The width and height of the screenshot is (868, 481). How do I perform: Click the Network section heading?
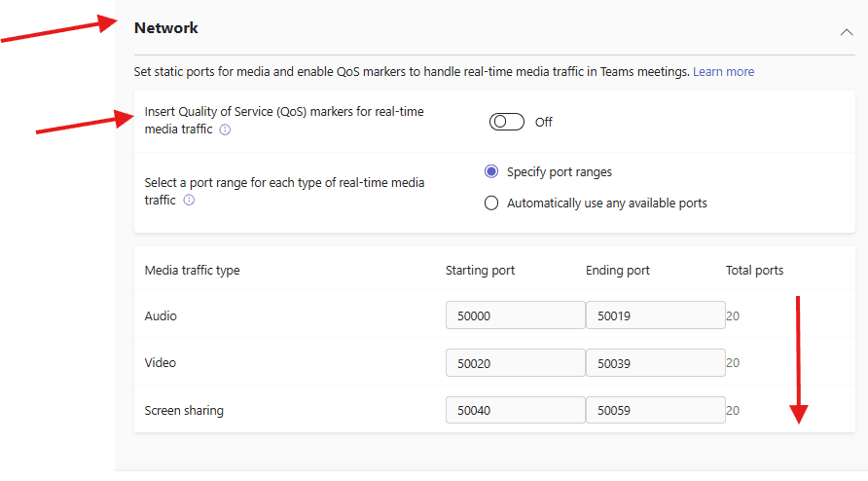[x=166, y=28]
